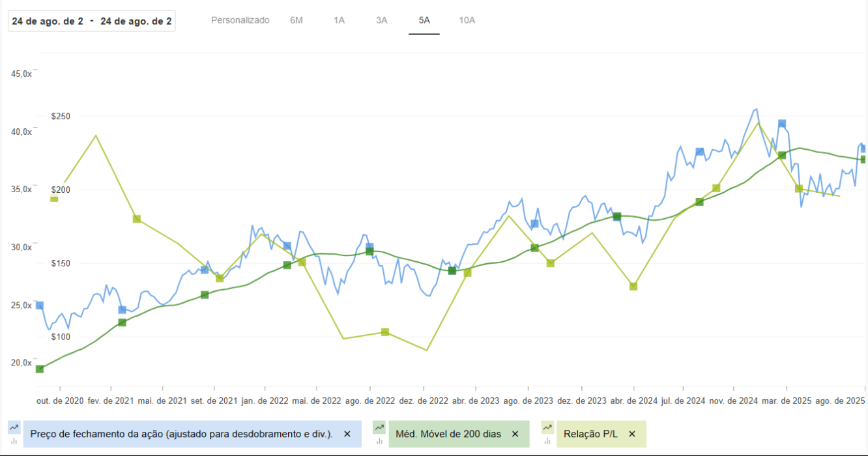Click the fev. de 2021 axis label
Screen dimensions: 868x456
click(x=111, y=401)
